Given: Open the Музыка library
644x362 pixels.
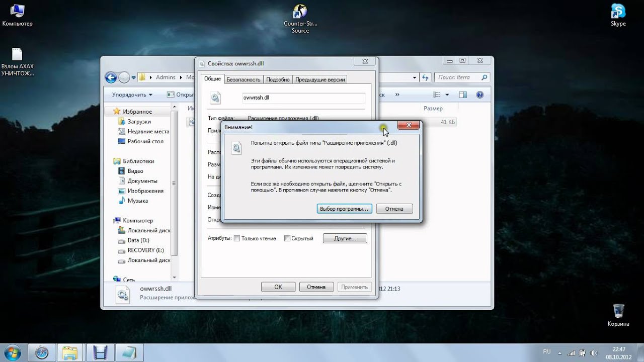Looking at the screenshot, I should click(133, 201).
